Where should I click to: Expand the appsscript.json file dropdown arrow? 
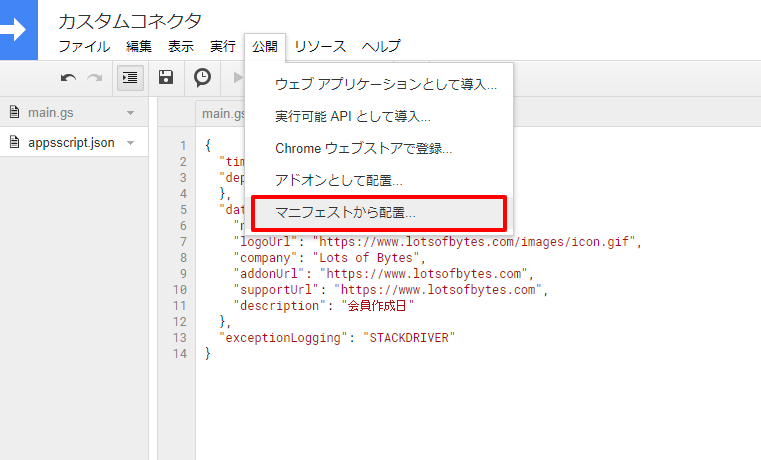[x=131, y=143]
